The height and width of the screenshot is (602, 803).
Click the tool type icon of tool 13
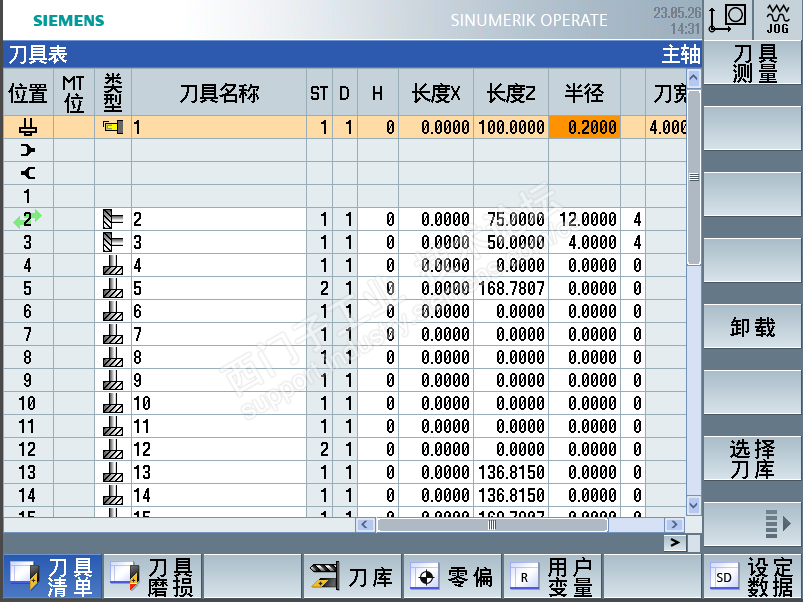tap(113, 472)
